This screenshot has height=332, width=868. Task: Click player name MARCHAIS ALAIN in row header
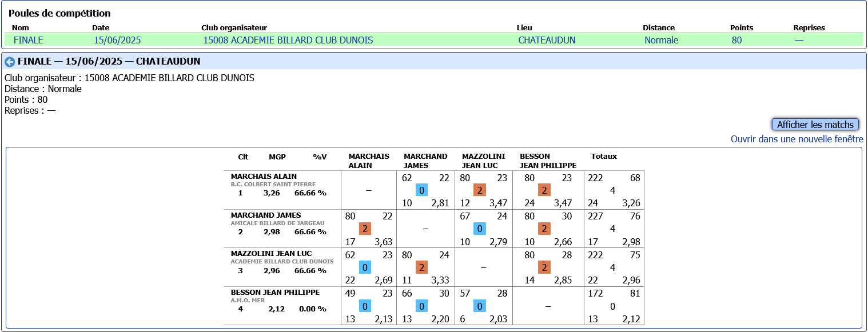coord(264,177)
